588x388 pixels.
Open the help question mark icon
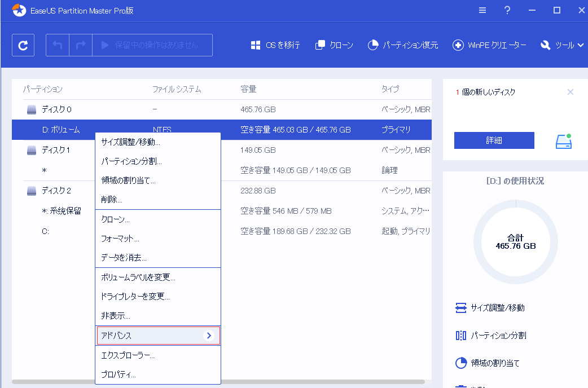[x=507, y=10]
